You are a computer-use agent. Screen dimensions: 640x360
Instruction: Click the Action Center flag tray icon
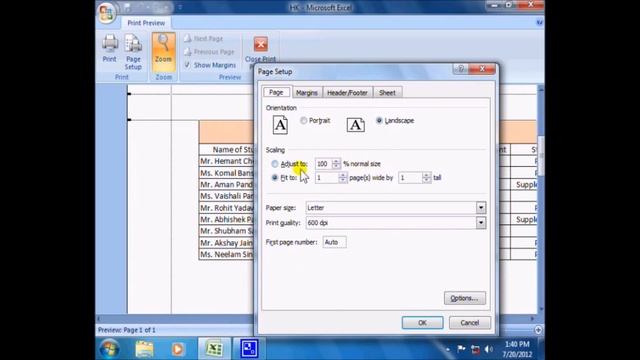[461, 349]
